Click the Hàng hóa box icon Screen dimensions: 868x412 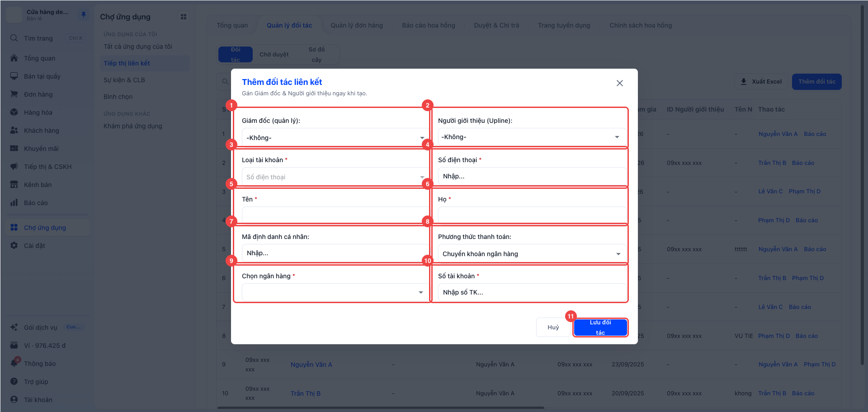[x=14, y=112]
